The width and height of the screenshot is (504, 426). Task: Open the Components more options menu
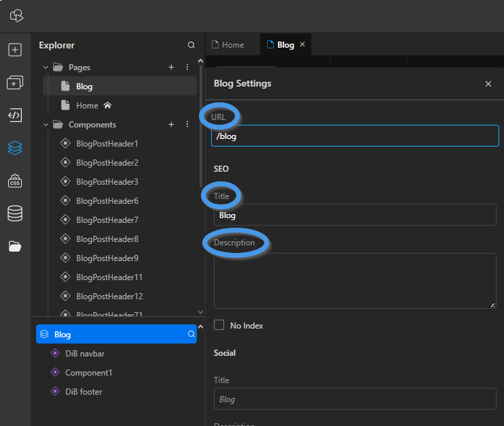[187, 124]
